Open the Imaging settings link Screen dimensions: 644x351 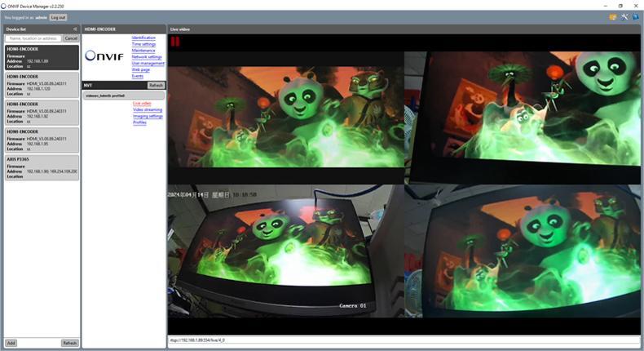[x=148, y=116]
